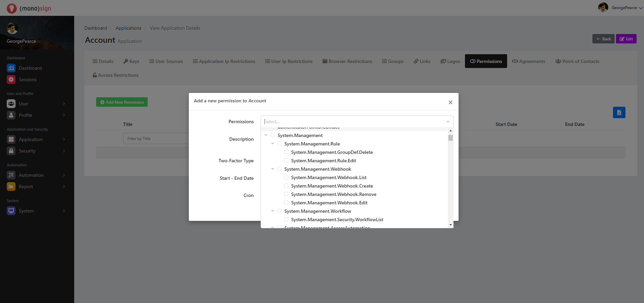Click the Automation wand icon in sidebar
644x303 pixels.
[11, 175]
